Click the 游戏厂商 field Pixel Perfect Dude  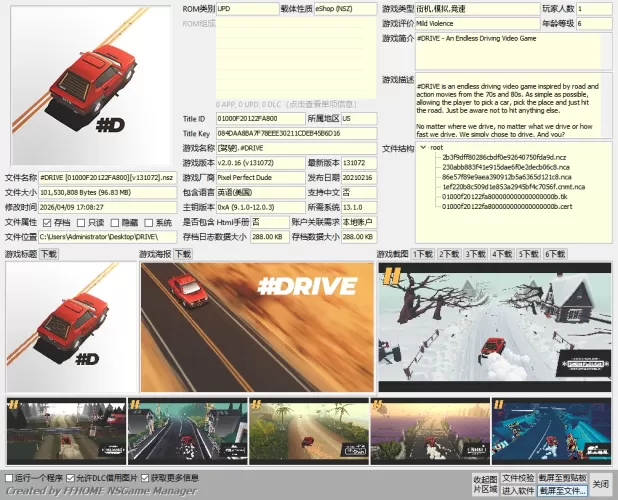pos(261,178)
